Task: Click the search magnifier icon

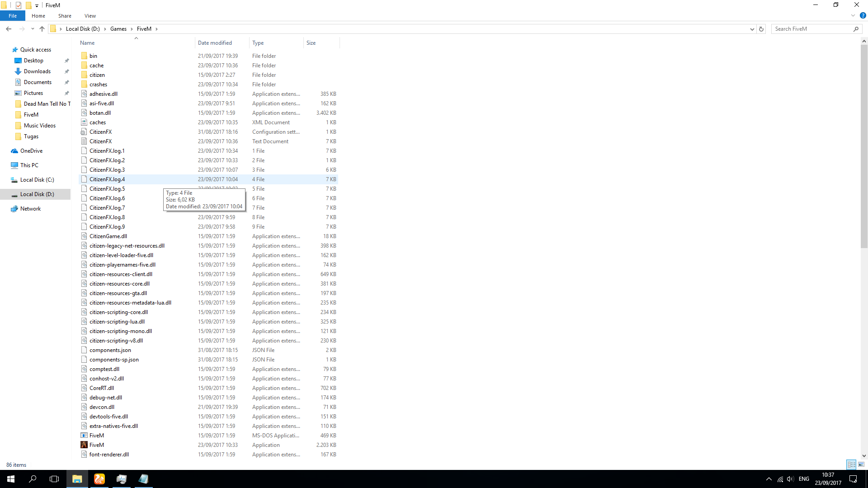Action: click(x=856, y=29)
